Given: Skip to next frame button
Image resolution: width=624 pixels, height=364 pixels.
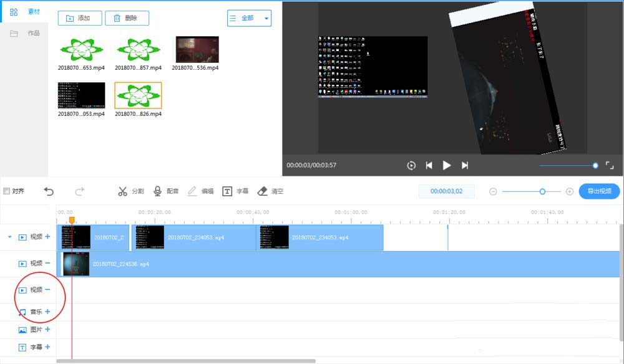Looking at the screenshot, I should pyautogui.click(x=465, y=165).
